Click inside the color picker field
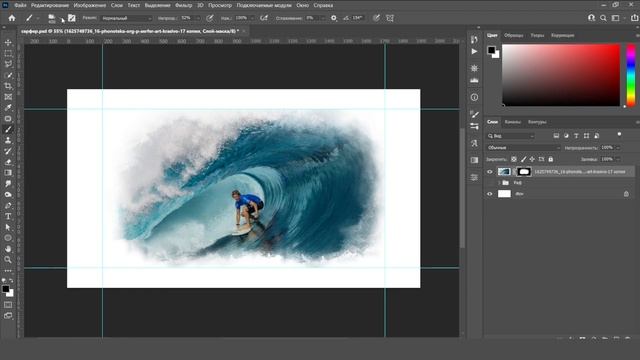 [x=561, y=75]
